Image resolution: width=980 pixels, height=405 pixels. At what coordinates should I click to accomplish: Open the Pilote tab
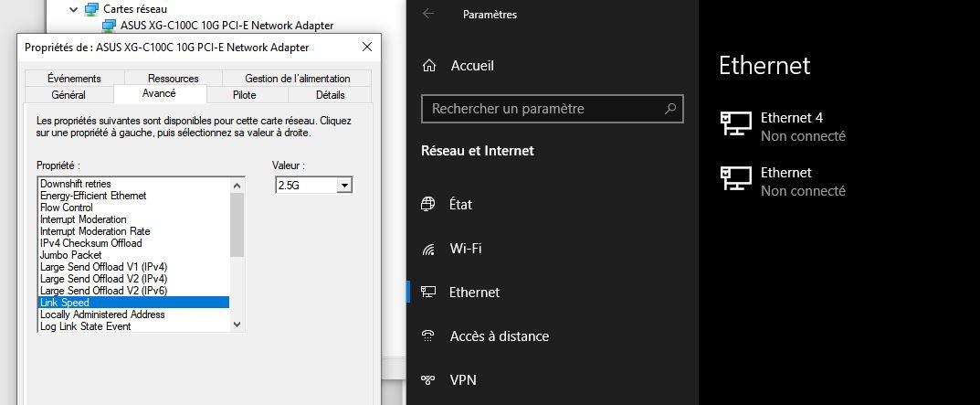point(245,95)
